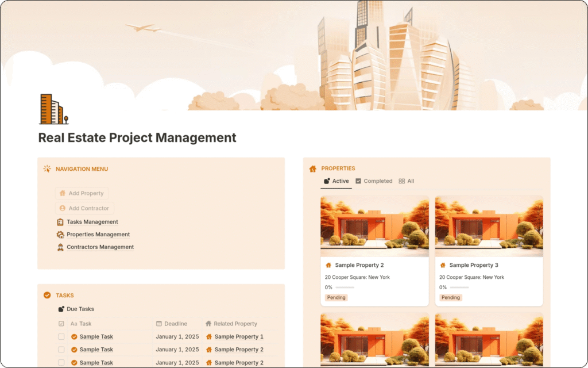Click the orange building page icon
This screenshot has height=368, width=588.
coord(53,109)
